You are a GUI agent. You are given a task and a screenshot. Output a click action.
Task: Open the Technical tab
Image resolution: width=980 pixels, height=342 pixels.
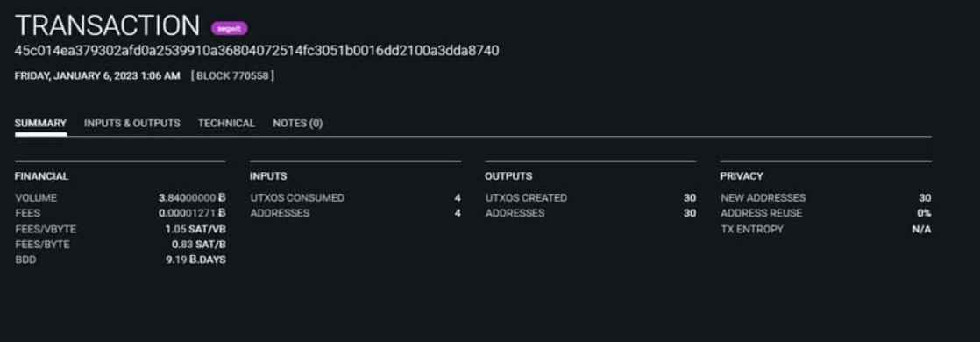pos(226,123)
